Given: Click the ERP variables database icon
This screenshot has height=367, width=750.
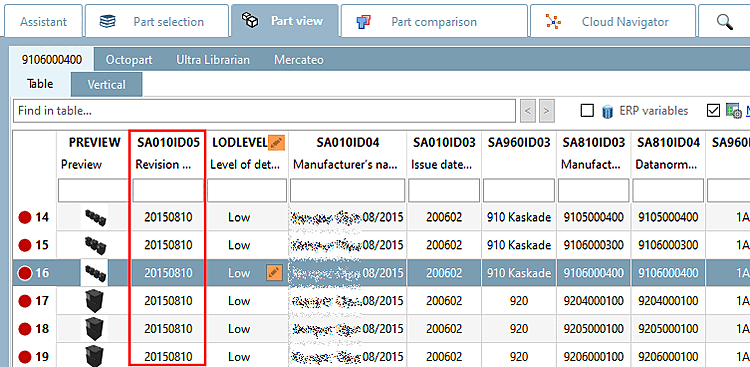Looking at the screenshot, I should pyautogui.click(x=607, y=111).
